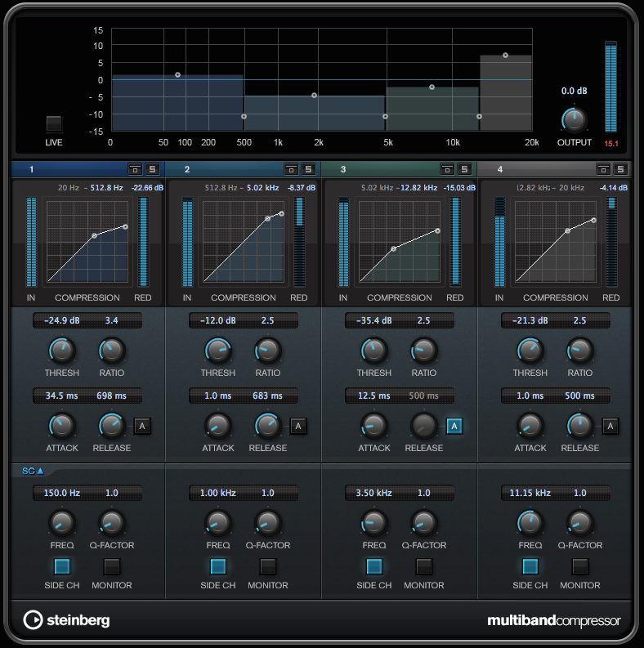
Task: Toggle SIDE CH for band 2
Action: (218, 566)
